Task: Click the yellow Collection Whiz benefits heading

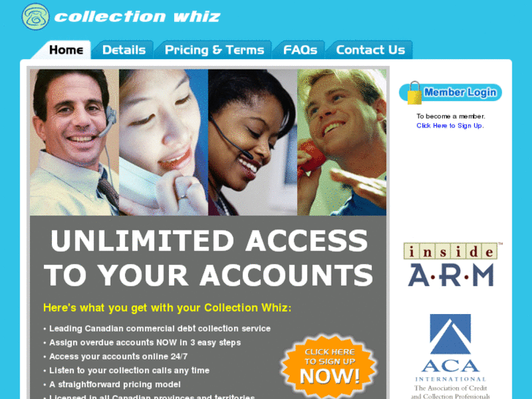Action: [x=168, y=307]
